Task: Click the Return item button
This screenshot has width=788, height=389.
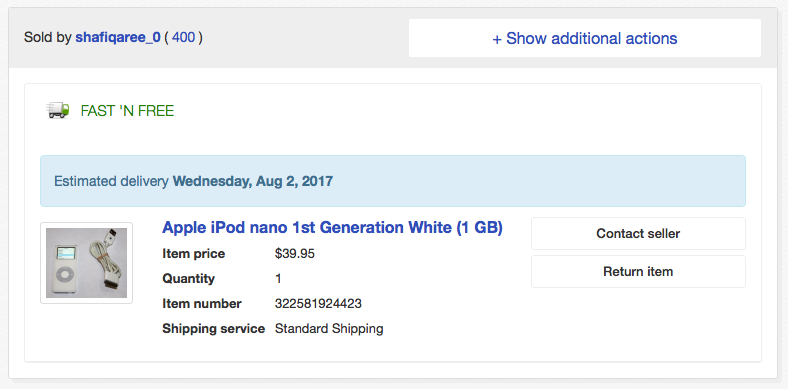Action: coord(638,271)
